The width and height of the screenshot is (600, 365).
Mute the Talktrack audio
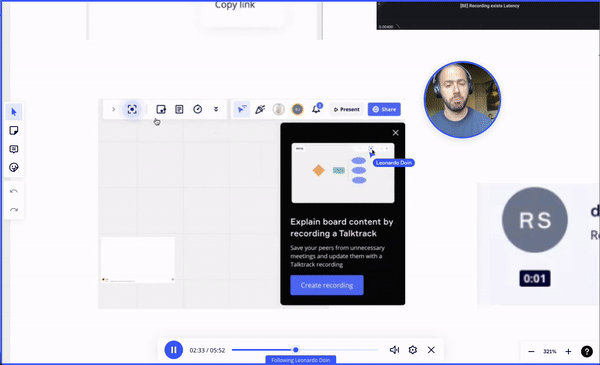click(x=394, y=350)
